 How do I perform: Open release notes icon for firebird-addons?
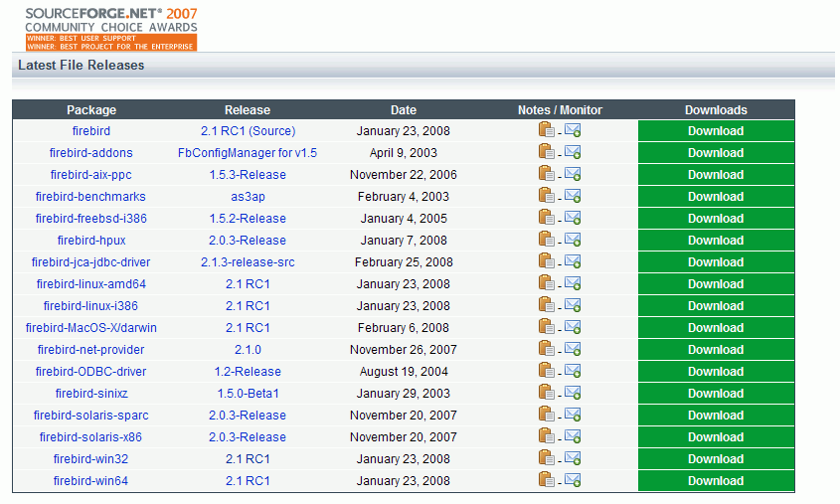coord(546,152)
